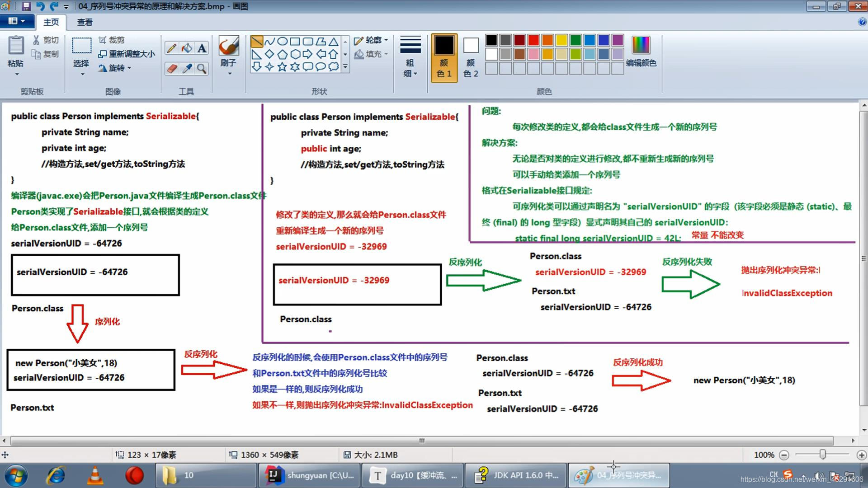Image resolution: width=868 pixels, height=488 pixels.
Task: Select the Fill with color bucket tool
Action: tap(187, 48)
